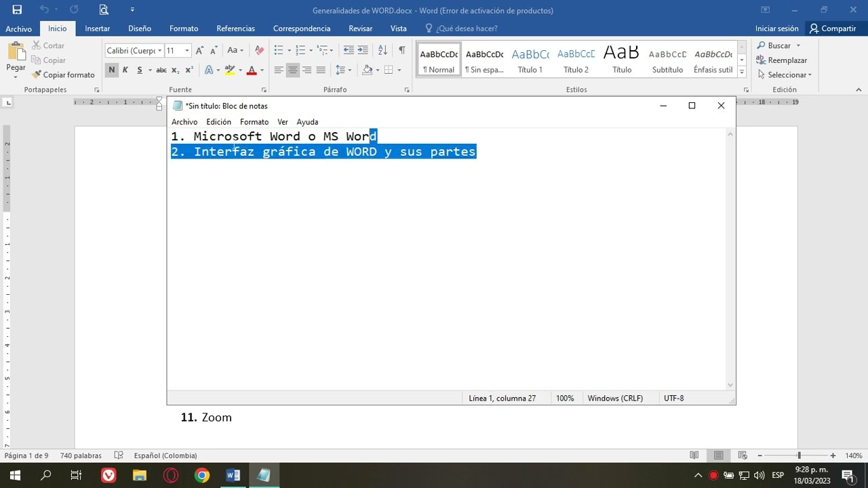This screenshot has height=488, width=868.
Task: Click the print preview icon in title bar
Action: (104, 9)
